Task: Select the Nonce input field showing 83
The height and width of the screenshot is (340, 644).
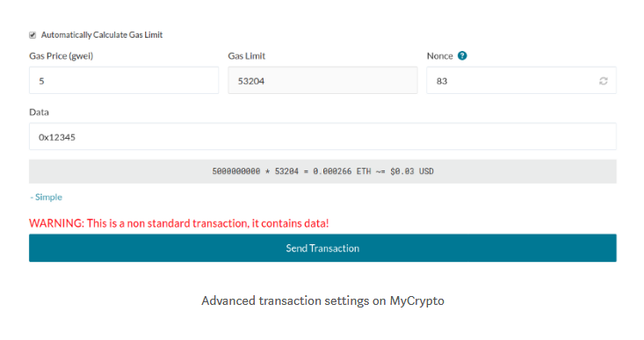Action: [521, 81]
